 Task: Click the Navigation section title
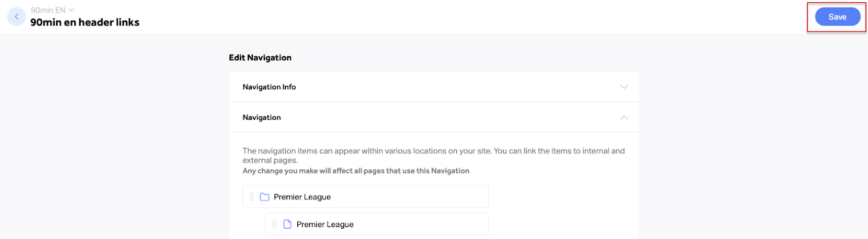(x=261, y=118)
